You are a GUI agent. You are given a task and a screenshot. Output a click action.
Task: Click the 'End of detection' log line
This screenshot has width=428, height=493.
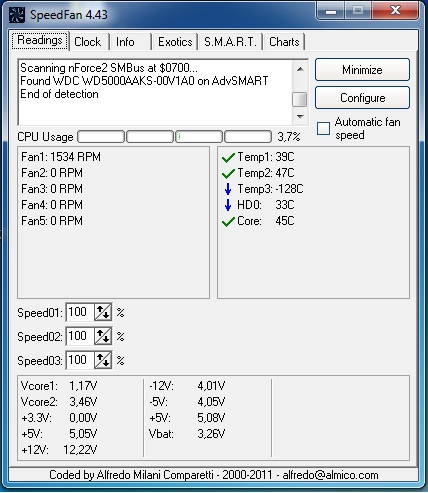pyautogui.click(x=59, y=94)
